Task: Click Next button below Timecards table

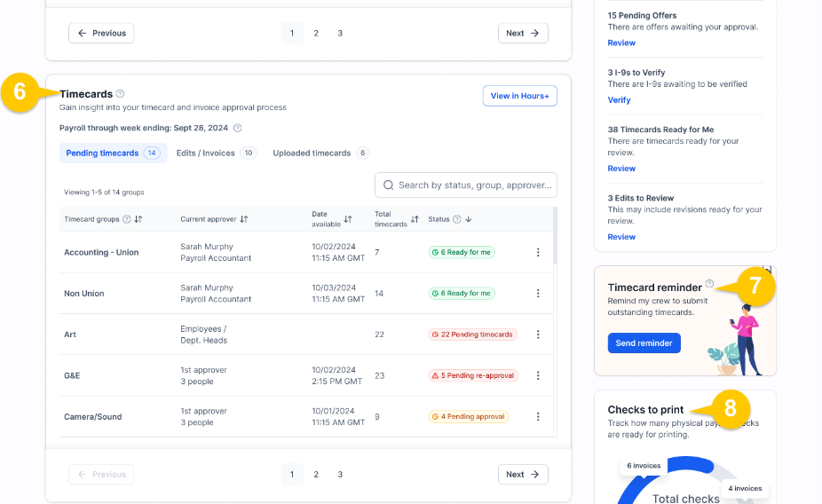Action: pos(523,474)
